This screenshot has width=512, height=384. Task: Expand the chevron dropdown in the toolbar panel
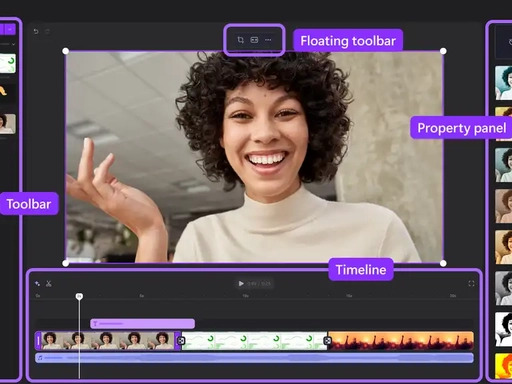click(x=13, y=44)
